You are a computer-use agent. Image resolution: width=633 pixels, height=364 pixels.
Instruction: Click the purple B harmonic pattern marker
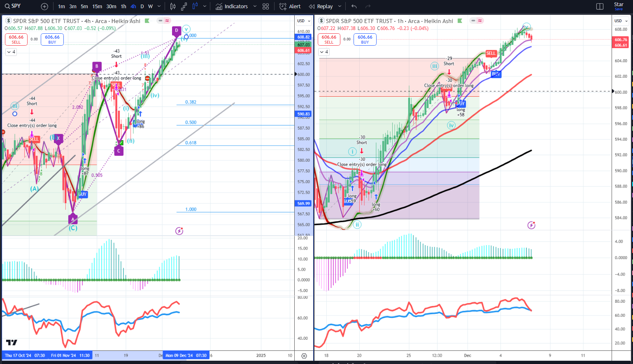97,66
